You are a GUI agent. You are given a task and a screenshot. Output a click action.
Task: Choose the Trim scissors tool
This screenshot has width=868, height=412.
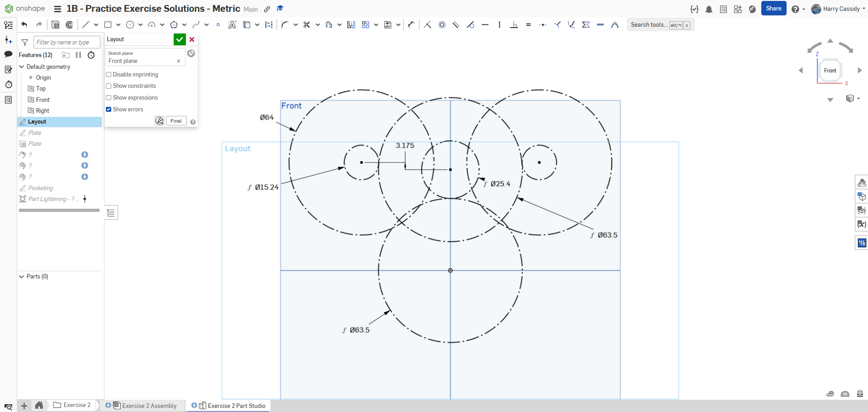[x=307, y=25]
